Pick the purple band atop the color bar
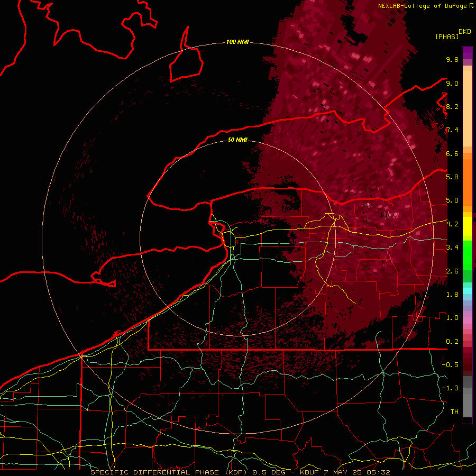 click(x=467, y=53)
